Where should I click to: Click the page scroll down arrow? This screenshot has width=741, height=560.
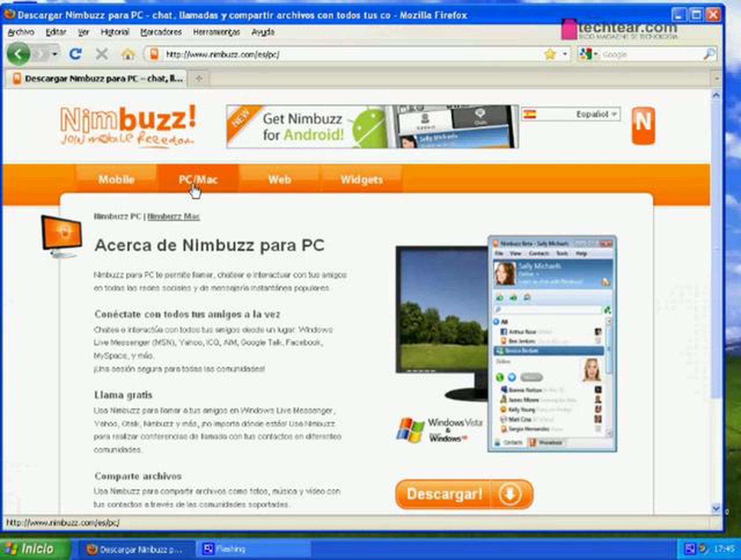coord(716,508)
